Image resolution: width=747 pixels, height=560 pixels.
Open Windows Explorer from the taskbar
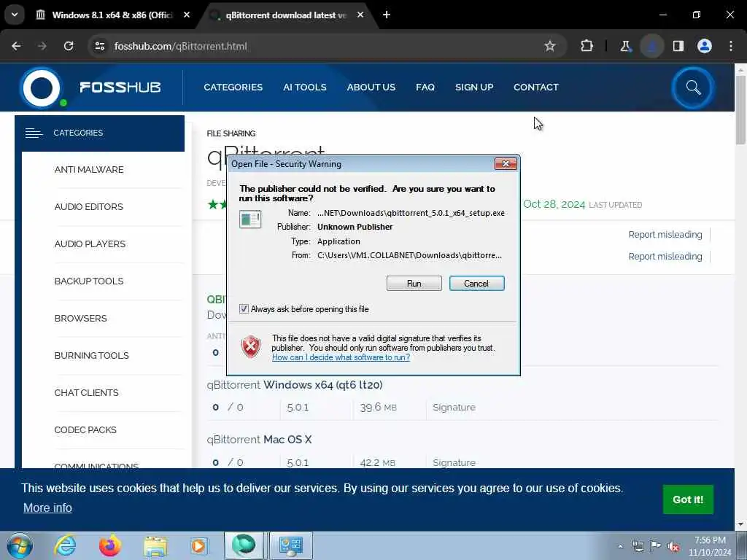[155, 545]
